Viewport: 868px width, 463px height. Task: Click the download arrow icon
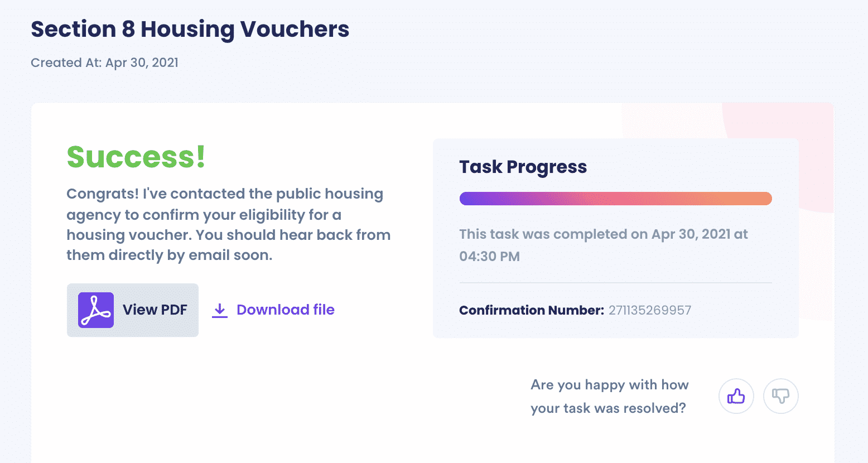click(220, 311)
